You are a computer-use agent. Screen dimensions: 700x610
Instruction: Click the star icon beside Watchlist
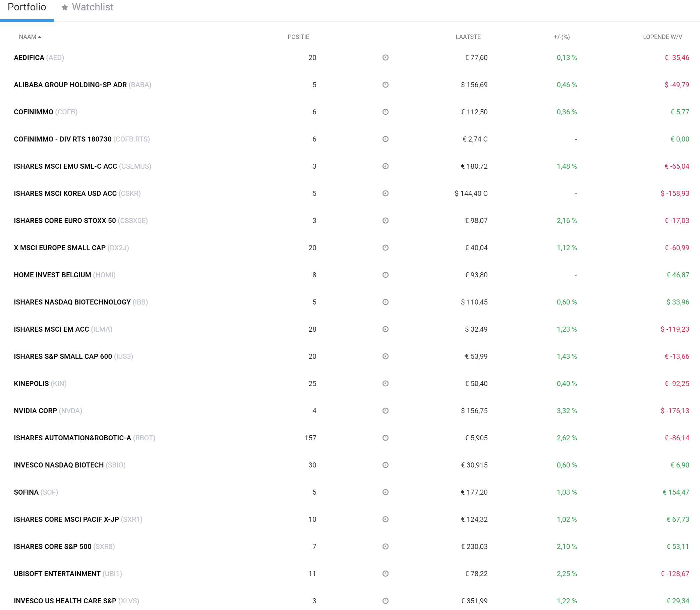click(x=65, y=7)
